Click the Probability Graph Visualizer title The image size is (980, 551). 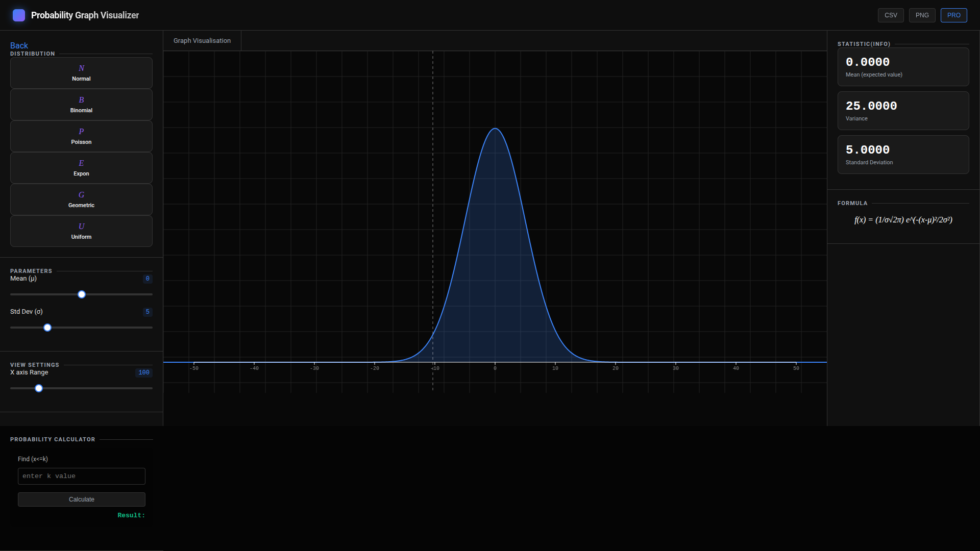(85, 15)
